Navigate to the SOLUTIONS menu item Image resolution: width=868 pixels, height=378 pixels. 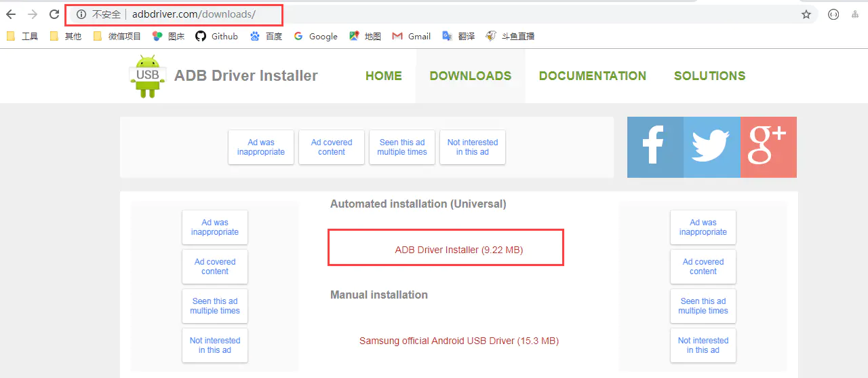pyautogui.click(x=709, y=76)
